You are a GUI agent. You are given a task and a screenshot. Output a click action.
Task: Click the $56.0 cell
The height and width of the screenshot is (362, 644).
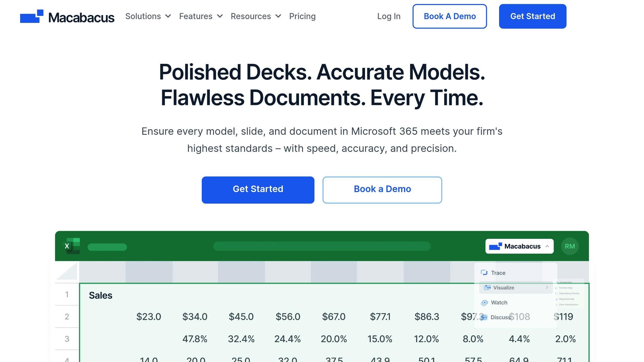click(x=288, y=317)
